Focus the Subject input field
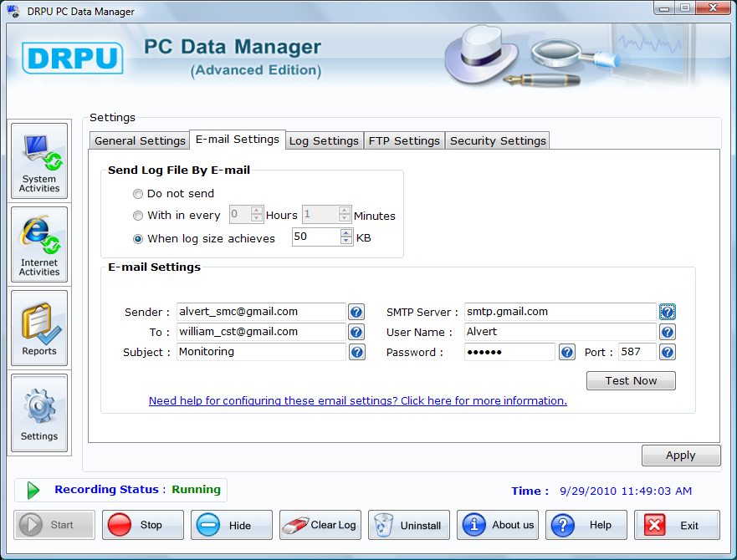The height and width of the screenshot is (560, 737). (261, 352)
